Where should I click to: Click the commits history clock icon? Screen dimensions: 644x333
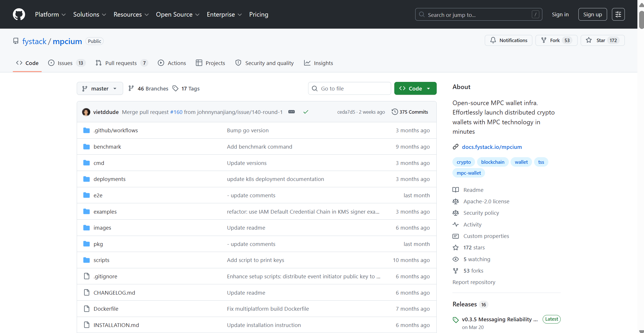[x=395, y=112]
